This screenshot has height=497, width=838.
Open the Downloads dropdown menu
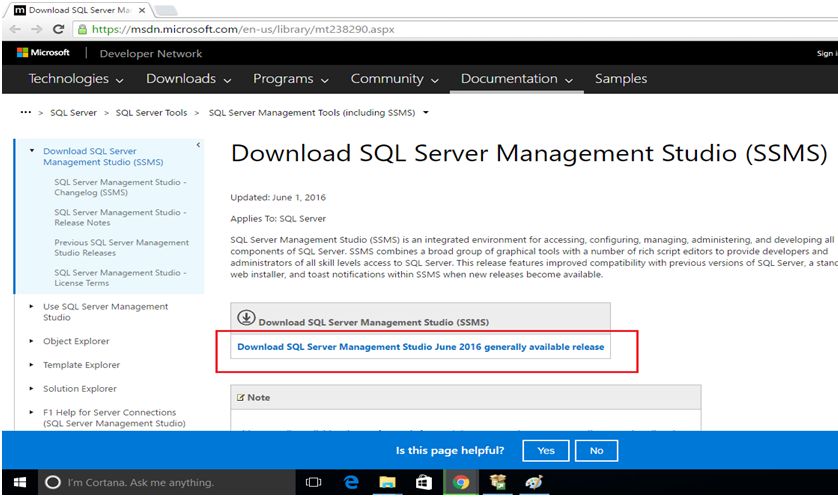pyautogui.click(x=188, y=79)
